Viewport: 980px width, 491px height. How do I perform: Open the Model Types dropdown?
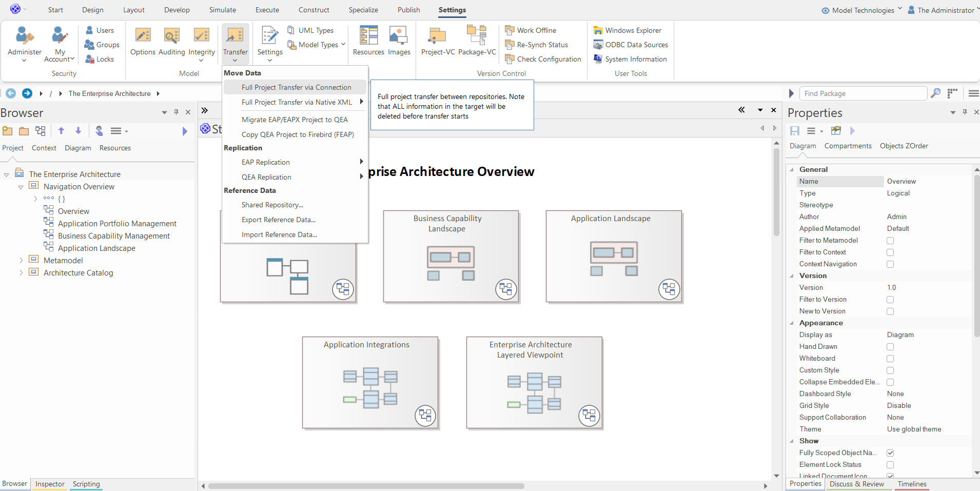[x=318, y=45]
